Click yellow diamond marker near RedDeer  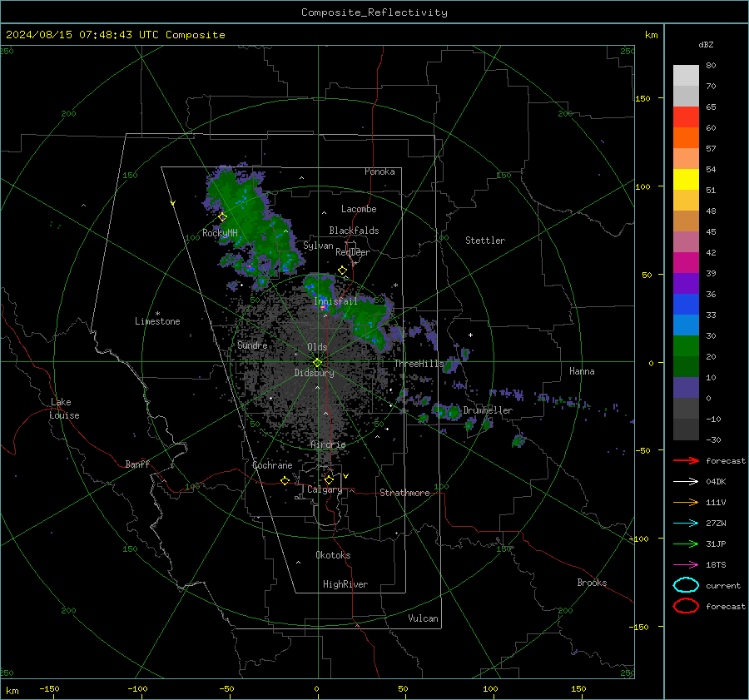(342, 271)
